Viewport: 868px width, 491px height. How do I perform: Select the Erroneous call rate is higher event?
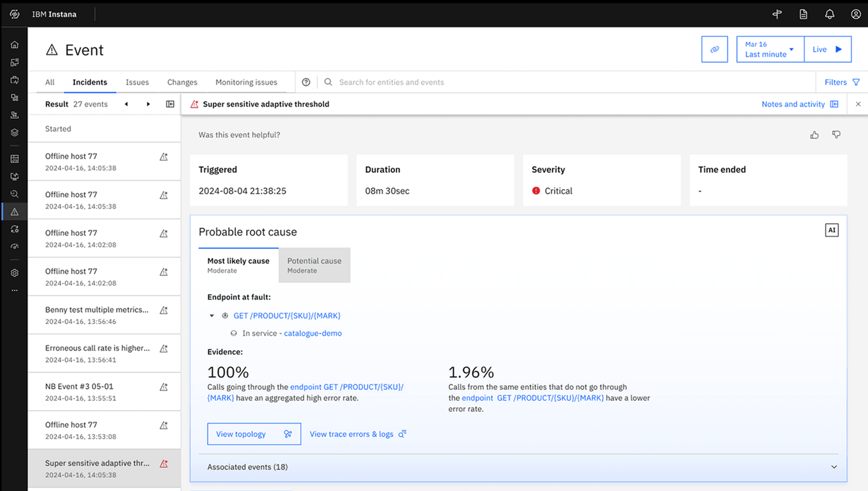(x=104, y=353)
